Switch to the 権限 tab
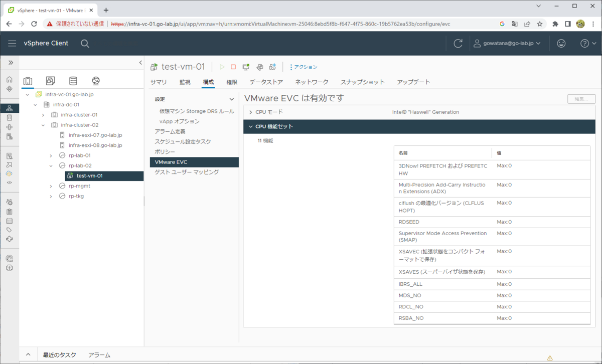Image resolution: width=602 pixels, height=364 pixels. click(232, 82)
